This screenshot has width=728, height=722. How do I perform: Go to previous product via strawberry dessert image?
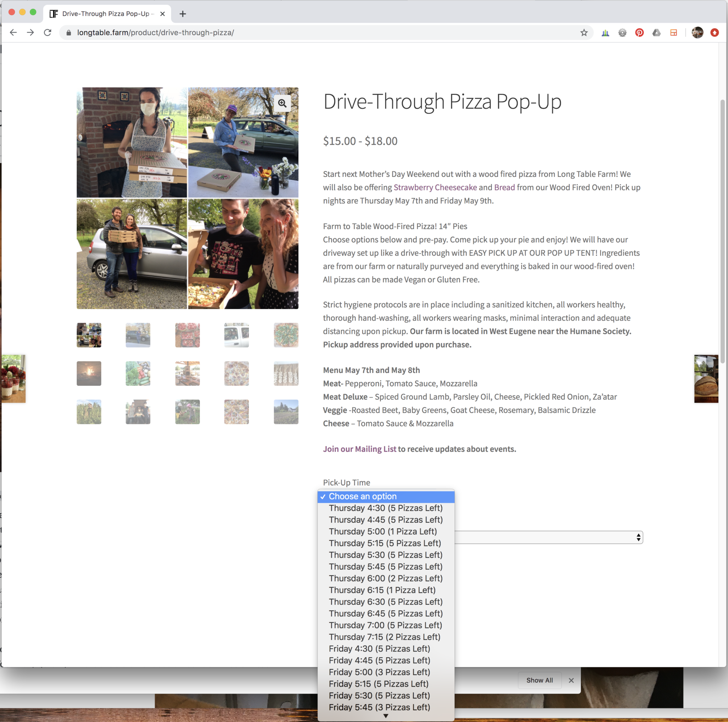[x=14, y=378]
